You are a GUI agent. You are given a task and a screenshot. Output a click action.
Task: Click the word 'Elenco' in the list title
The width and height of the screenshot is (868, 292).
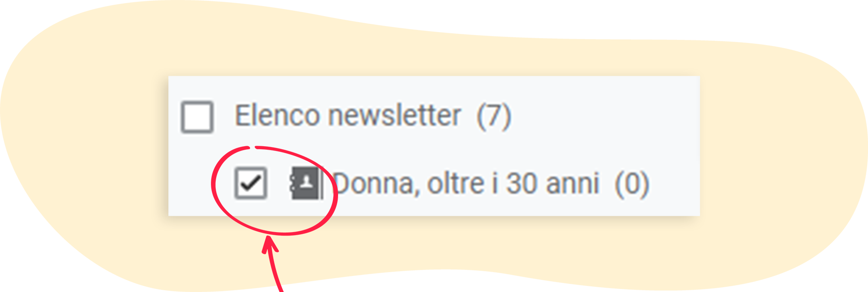(x=277, y=116)
